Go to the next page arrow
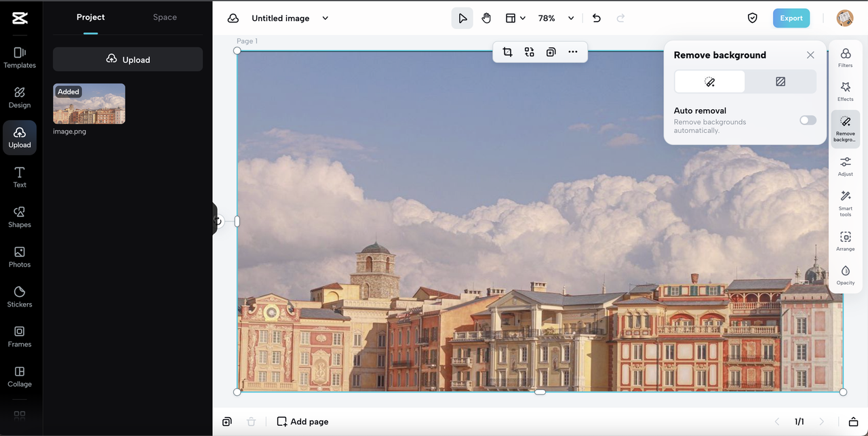This screenshot has height=436, width=868. [x=822, y=422]
